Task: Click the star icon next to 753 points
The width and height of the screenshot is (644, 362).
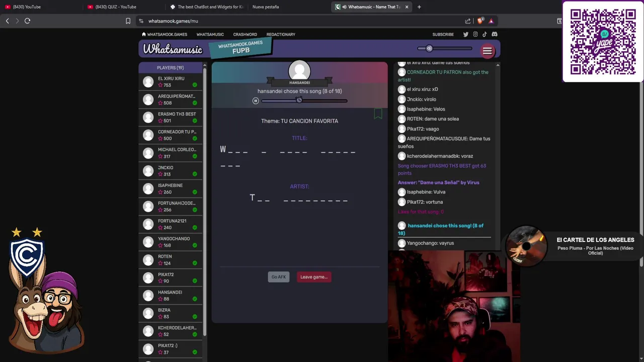Action: (x=160, y=85)
